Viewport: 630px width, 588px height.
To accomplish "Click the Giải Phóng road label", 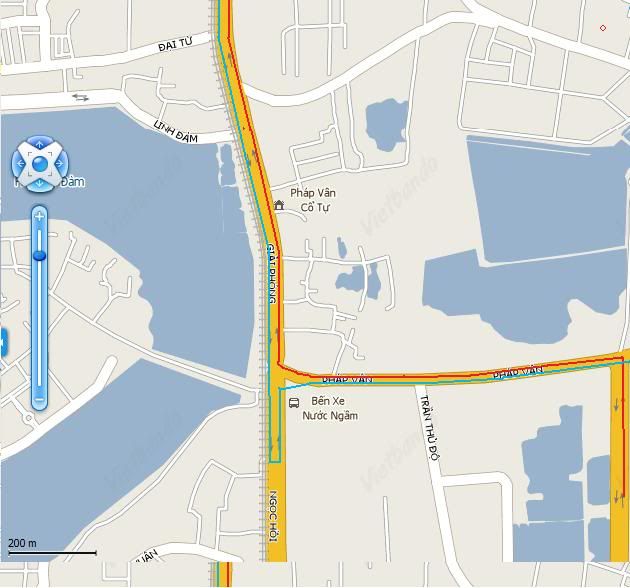I will pos(272,273).
